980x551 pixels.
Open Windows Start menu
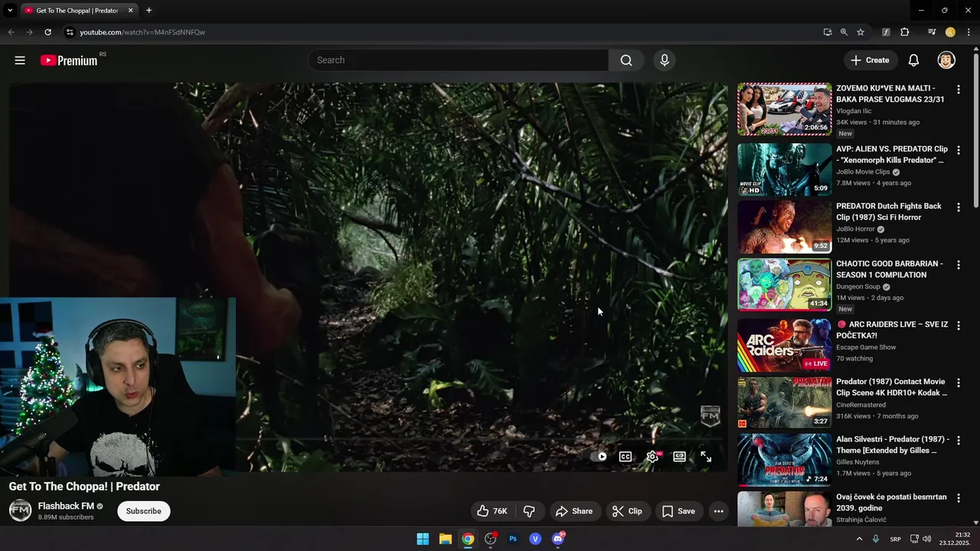[423, 539]
